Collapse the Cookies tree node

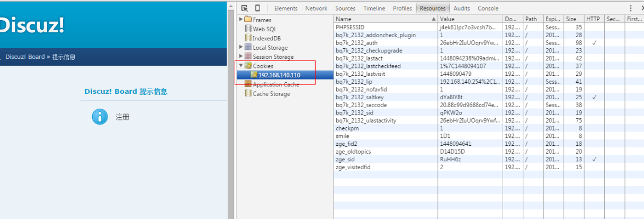click(x=241, y=66)
